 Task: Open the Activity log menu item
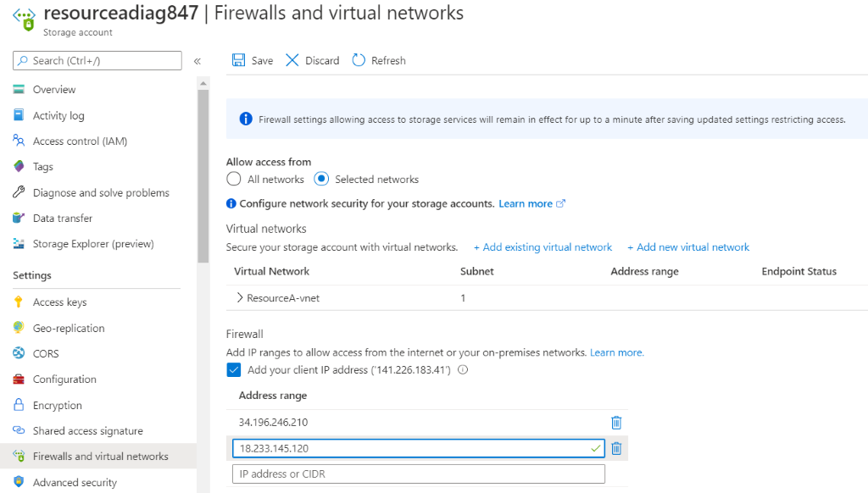(x=58, y=115)
